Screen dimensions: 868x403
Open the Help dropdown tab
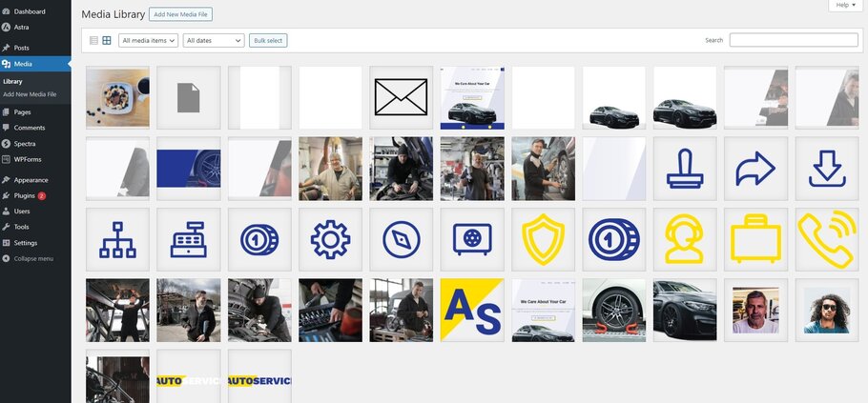tap(845, 6)
